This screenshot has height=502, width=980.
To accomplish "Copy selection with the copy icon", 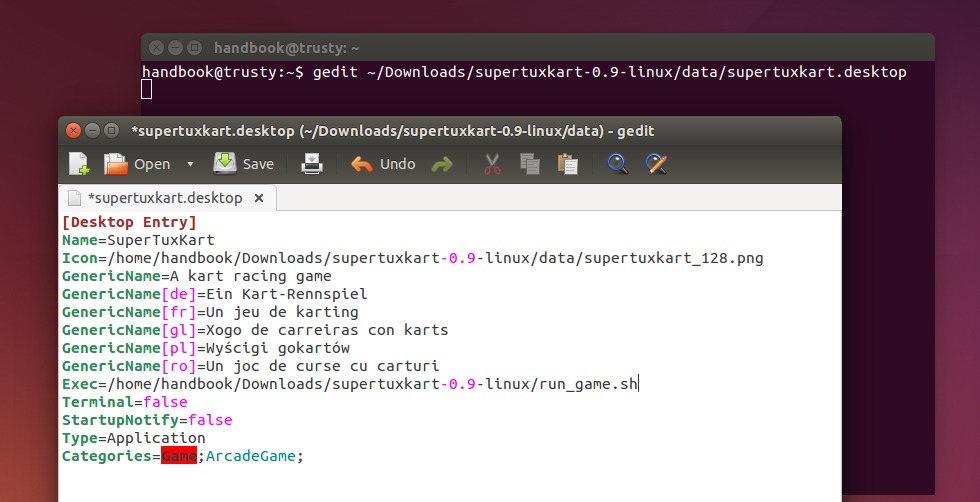I will click(x=529, y=164).
